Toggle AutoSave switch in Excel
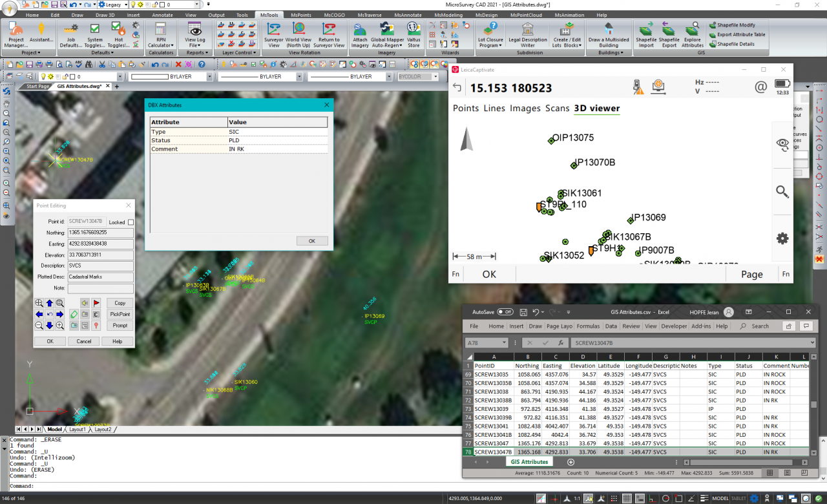The image size is (827, 504). click(505, 311)
